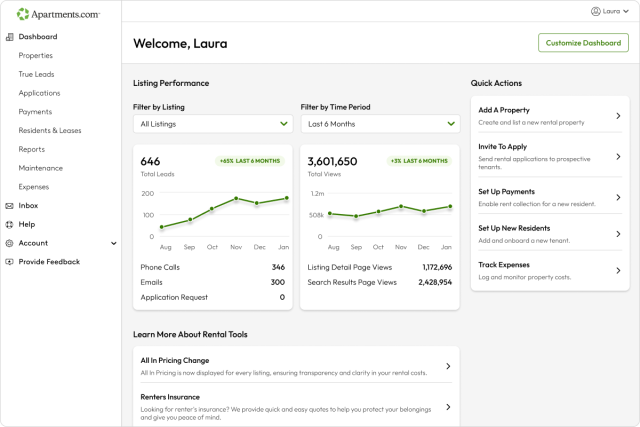640x427 pixels.
Task: Click the Provide Feedback link
Action: [49, 262]
